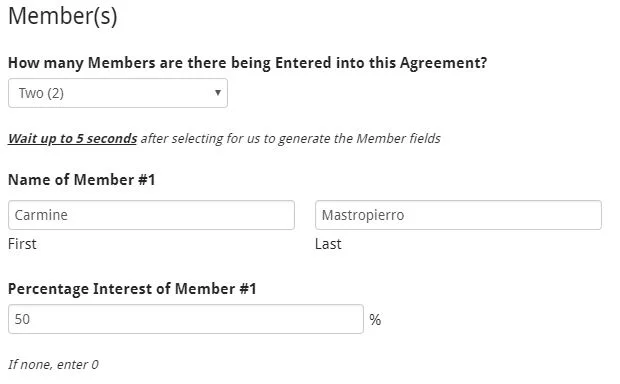The width and height of the screenshot is (620, 384).
Task: Click the Member(s) section heading
Action: [x=62, y=16]
